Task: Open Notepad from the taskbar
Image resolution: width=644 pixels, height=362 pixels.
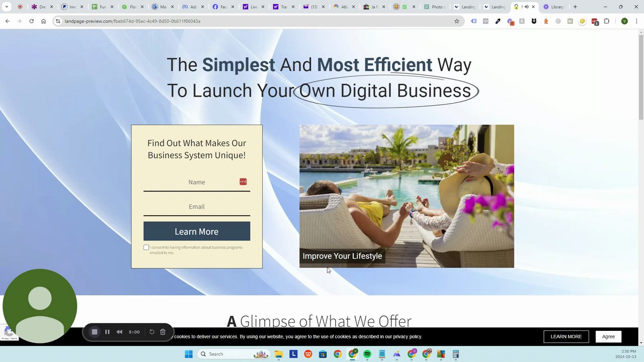Action: (382, 354)
